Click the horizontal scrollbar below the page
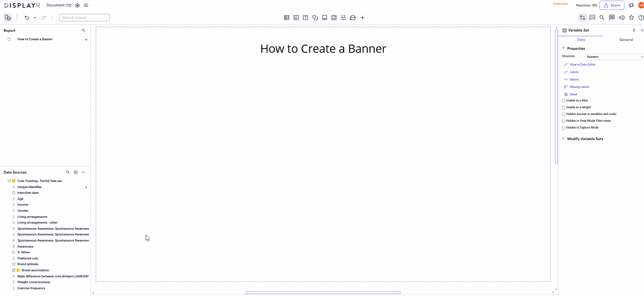Viewport: 644px width, 296px height. click(x=323, y=293)
